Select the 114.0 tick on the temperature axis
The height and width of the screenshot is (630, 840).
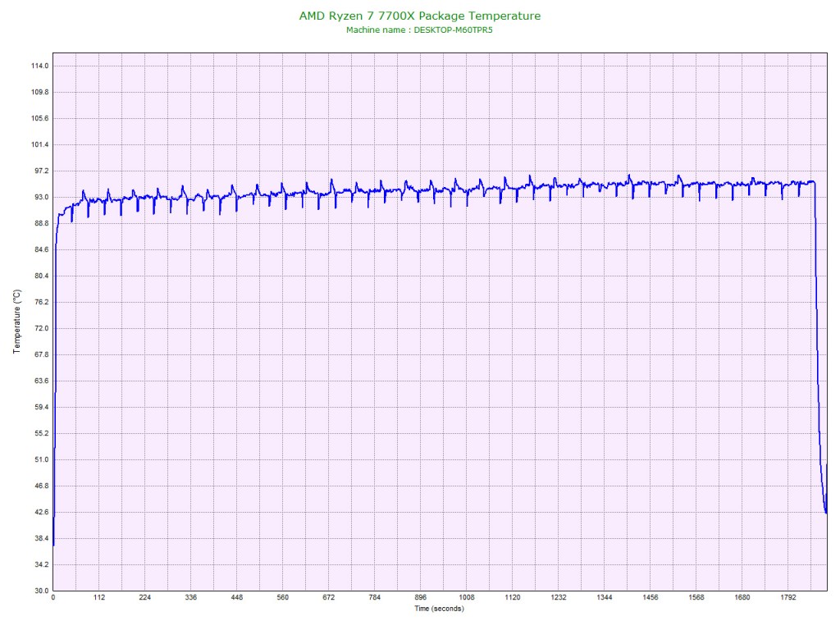click(39, 66)
